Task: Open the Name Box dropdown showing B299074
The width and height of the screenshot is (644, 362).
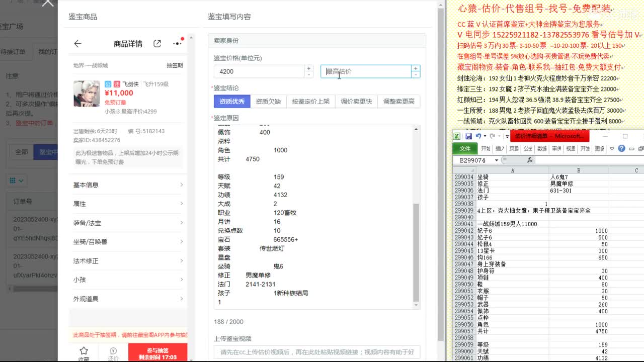Action: pyautogui.click(x=497, y=160)
